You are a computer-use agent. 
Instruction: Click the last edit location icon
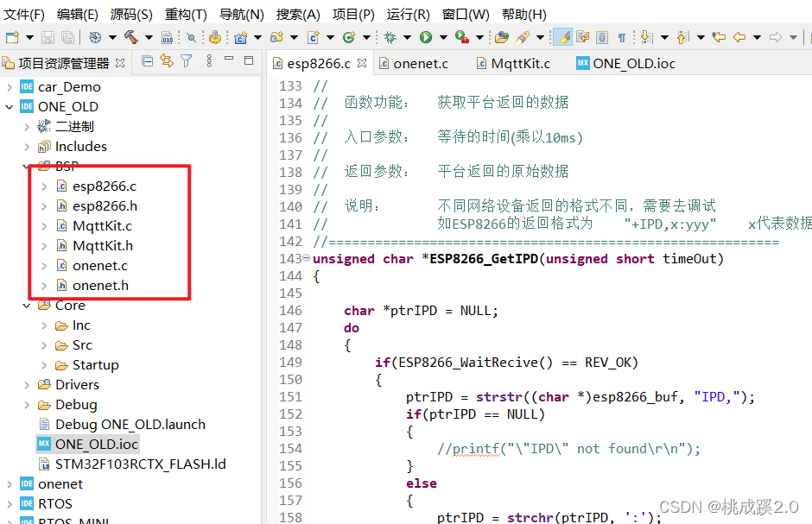(x=719, y=37)
